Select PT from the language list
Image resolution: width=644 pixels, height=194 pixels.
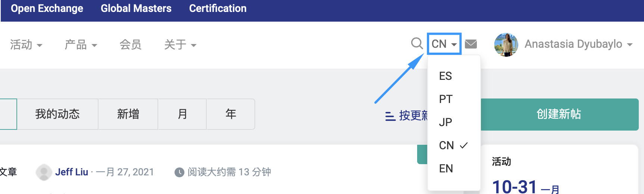pyautogui.click(x=446, y=99)
